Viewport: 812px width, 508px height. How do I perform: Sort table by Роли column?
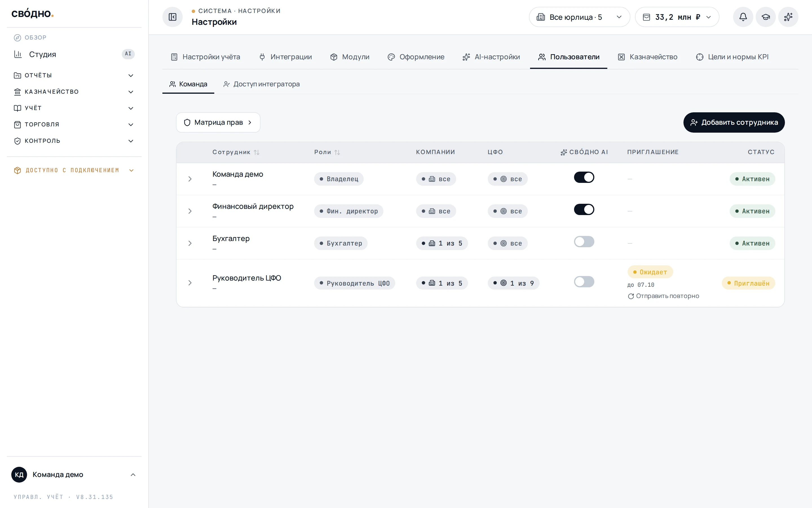(327, 152)
